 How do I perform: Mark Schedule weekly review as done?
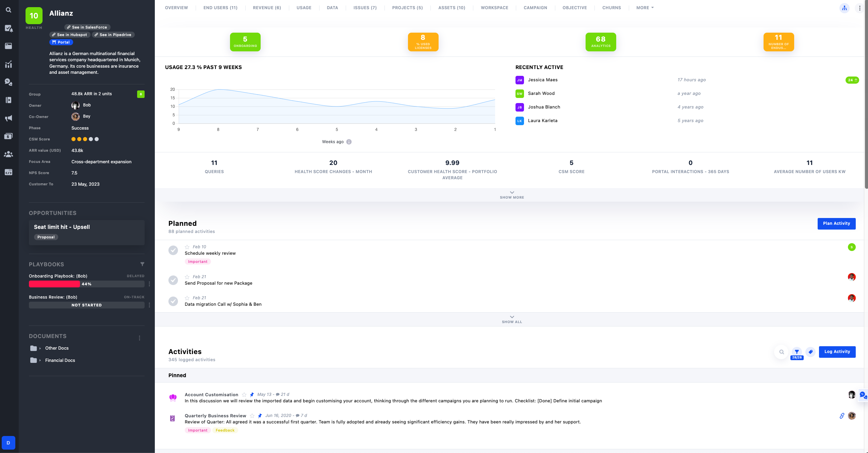173,250
